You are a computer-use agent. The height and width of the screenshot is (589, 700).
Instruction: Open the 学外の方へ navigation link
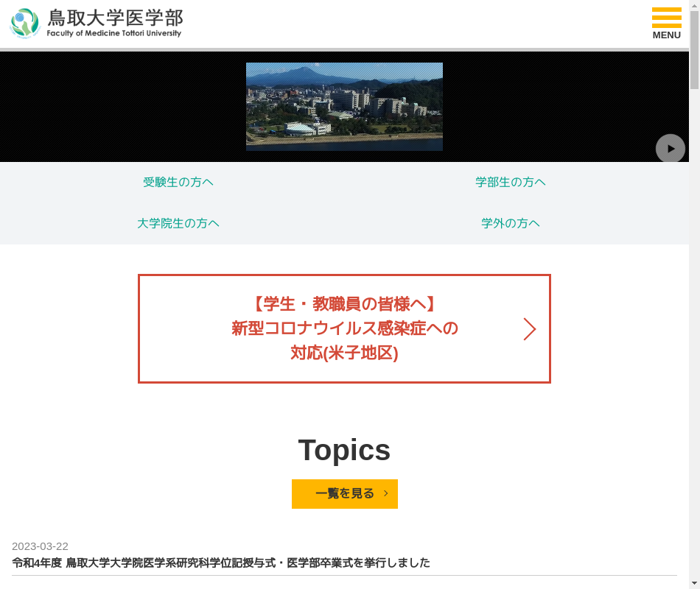click(510, 224)
